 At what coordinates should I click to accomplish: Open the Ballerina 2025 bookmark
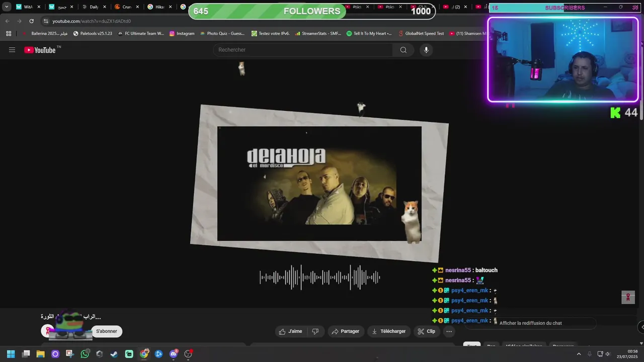tap(45, 34)
